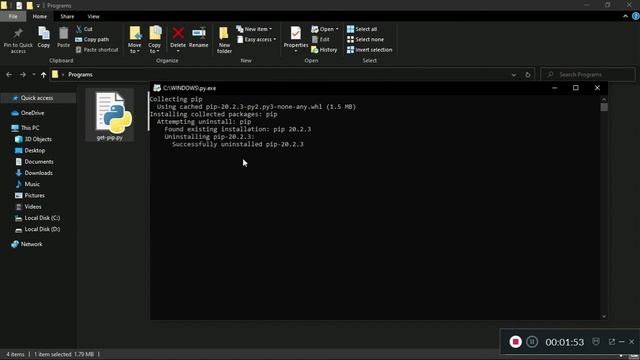Image resolution: width=640 pixels, height=360 pixels.
Task: Click Invert selection
Action: pos(369,50)
